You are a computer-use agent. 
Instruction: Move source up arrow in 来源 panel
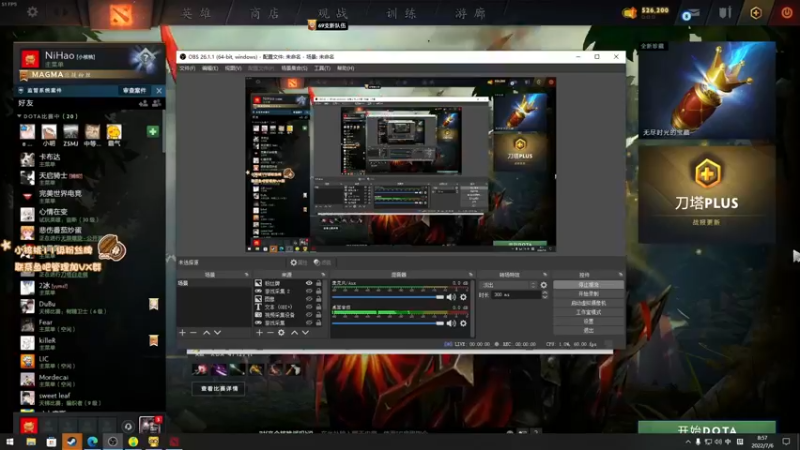click(294, 333)
